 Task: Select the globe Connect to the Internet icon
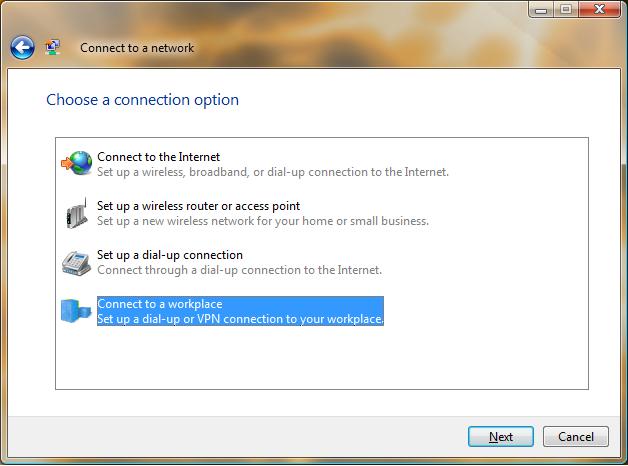click(x=77, y=163)
